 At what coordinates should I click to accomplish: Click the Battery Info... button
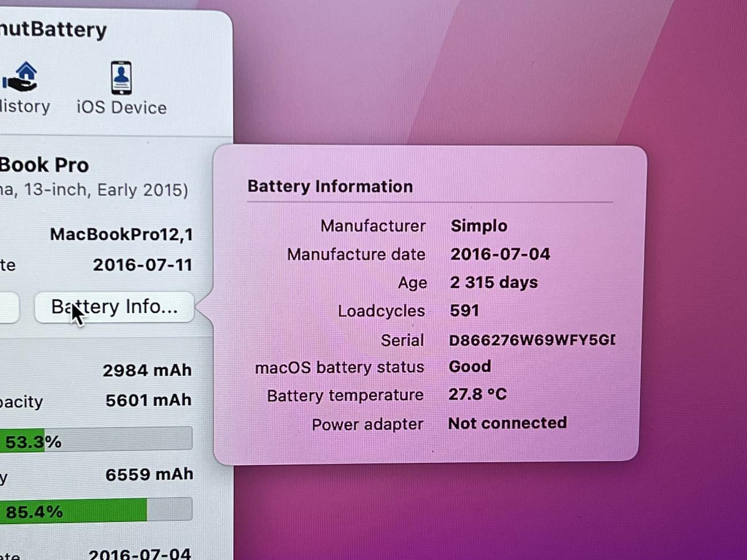pos(114,307)
